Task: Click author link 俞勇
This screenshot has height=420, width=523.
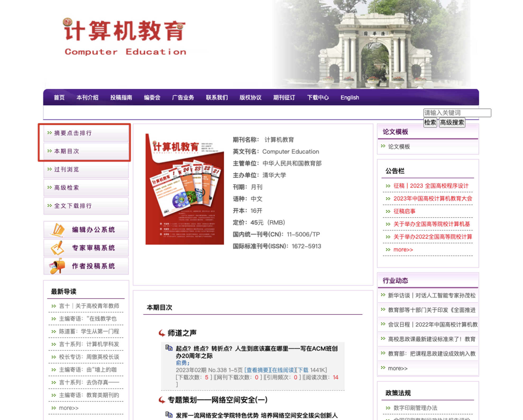Action: (182, 363)
